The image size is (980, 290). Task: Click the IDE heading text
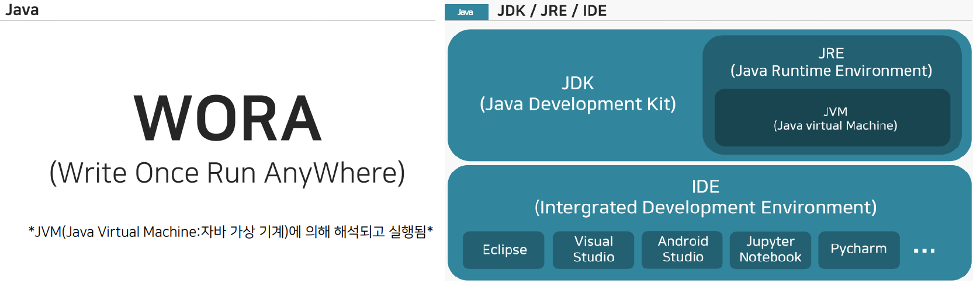coord(705,187)
